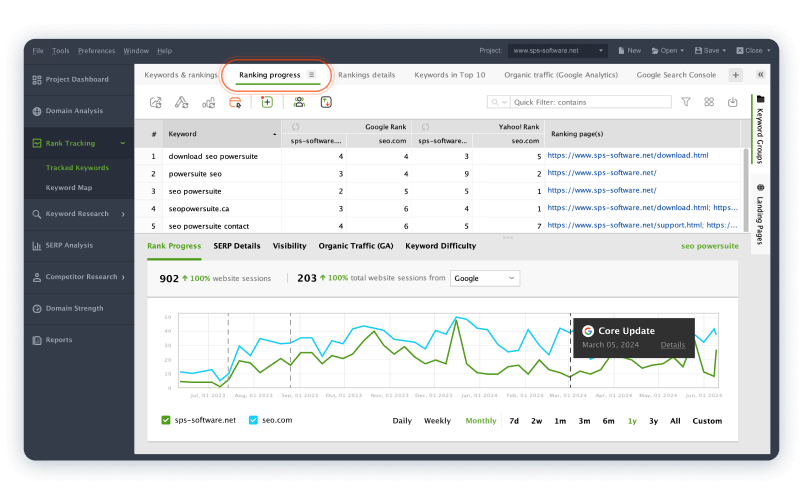This screenshot has height=499, width=803.
Task: Set chart range to All
Action: tap(675, 421)
